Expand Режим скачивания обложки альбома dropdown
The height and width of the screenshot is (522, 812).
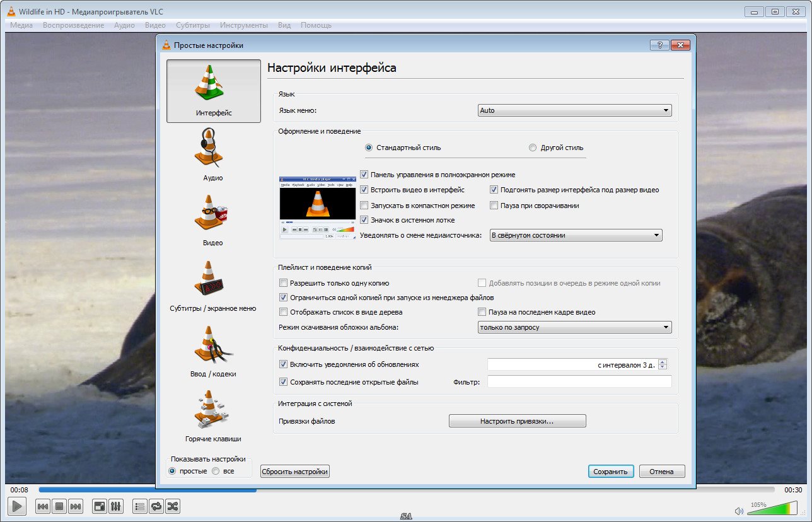point(574,327)
